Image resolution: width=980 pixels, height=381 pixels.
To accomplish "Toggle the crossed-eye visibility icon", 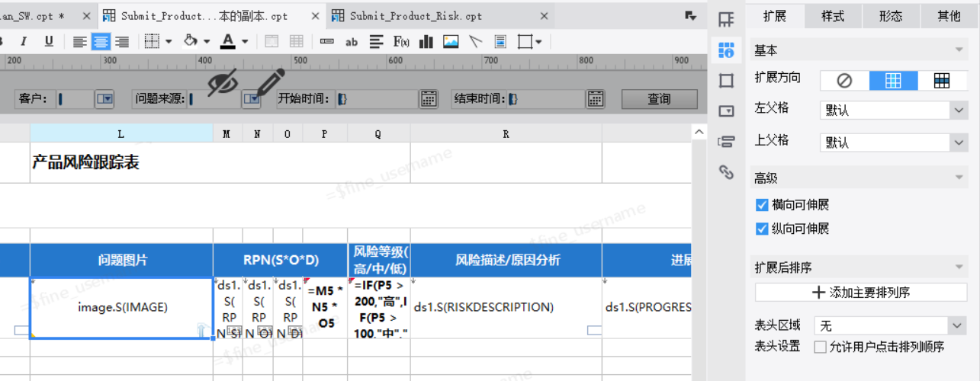I will (223, 82).
